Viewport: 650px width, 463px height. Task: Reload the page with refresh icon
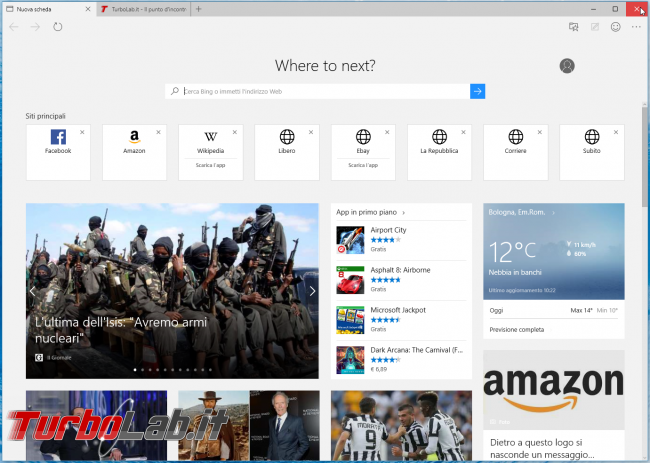58,27
